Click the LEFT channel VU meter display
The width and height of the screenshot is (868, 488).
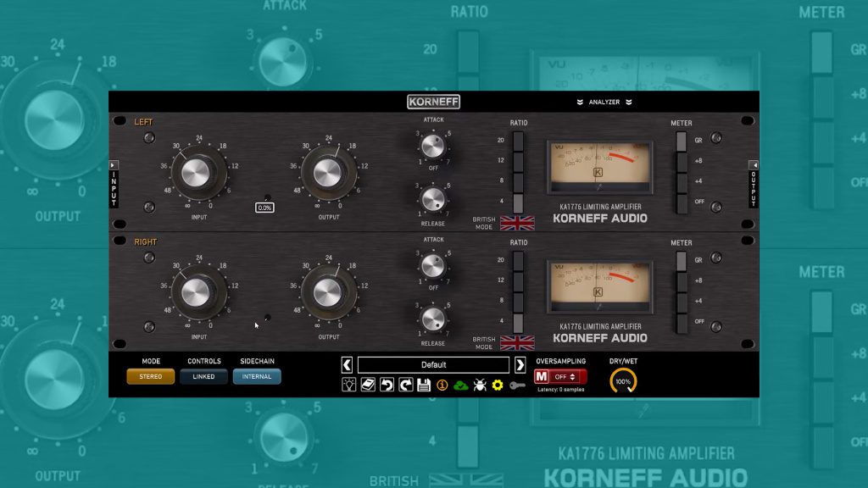pyautogui.click(x=600, y=167)
